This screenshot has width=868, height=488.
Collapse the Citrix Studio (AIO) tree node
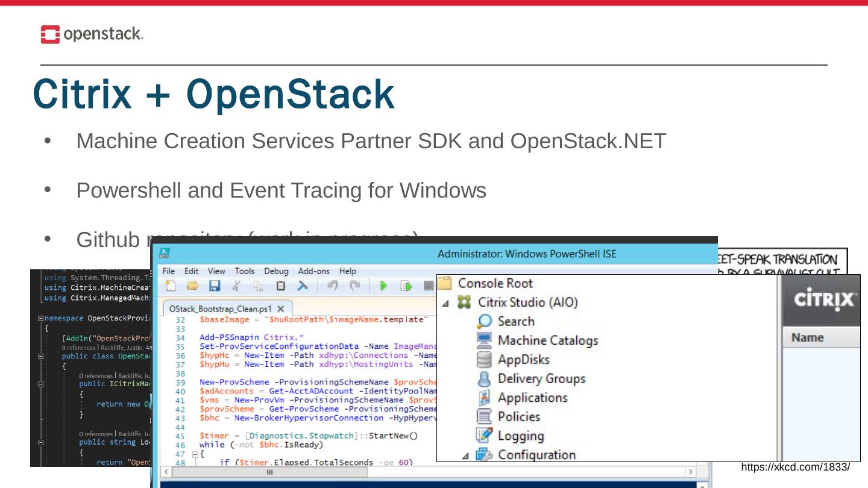coord(445,303)
